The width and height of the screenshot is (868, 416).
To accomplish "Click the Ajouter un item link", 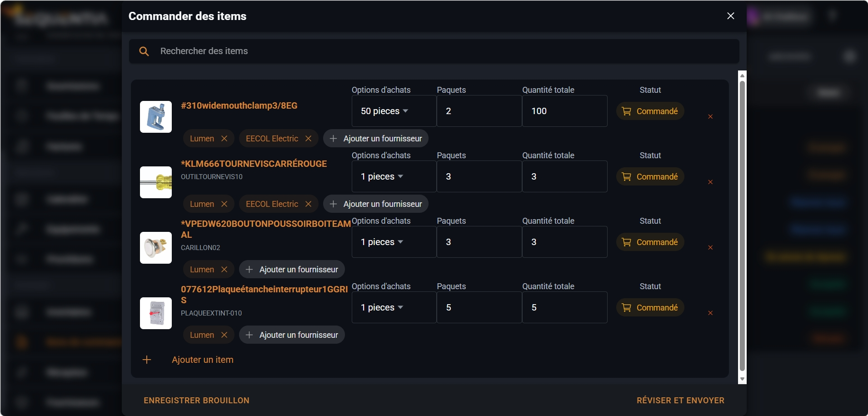I will click(203, 360).
